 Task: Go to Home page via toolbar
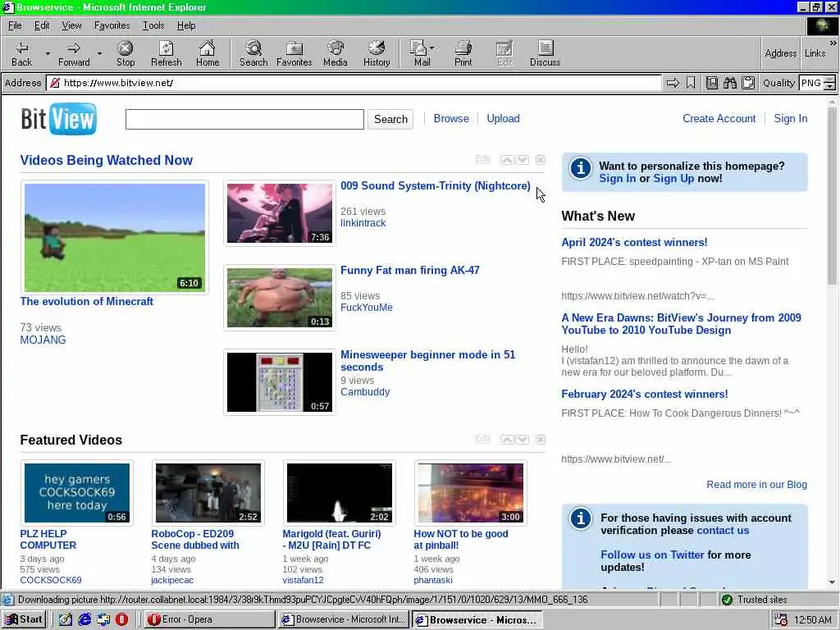[x=208, y=53]
